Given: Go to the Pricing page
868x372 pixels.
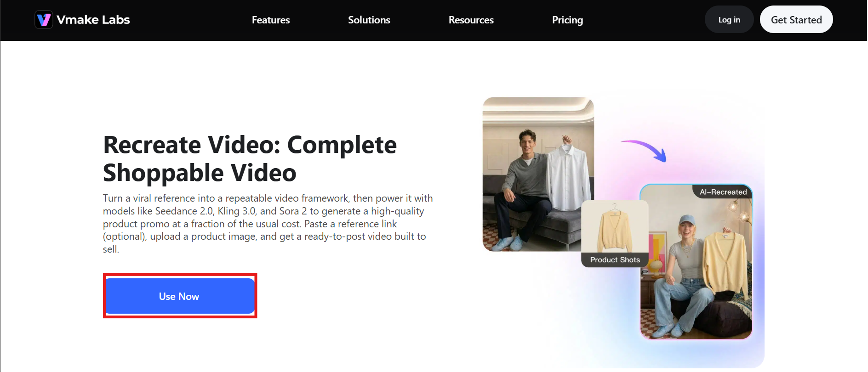Looking at the screenshot, I should tap(567, 20).
